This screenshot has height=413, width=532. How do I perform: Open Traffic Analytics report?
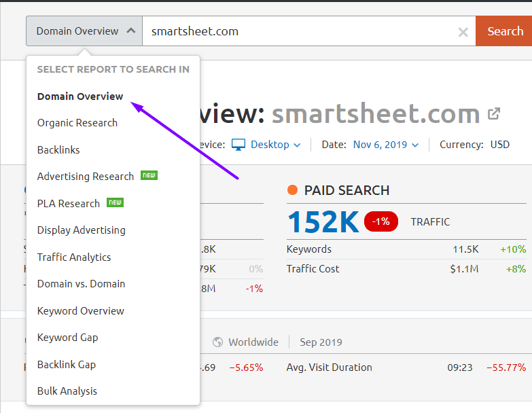(74, 257)
